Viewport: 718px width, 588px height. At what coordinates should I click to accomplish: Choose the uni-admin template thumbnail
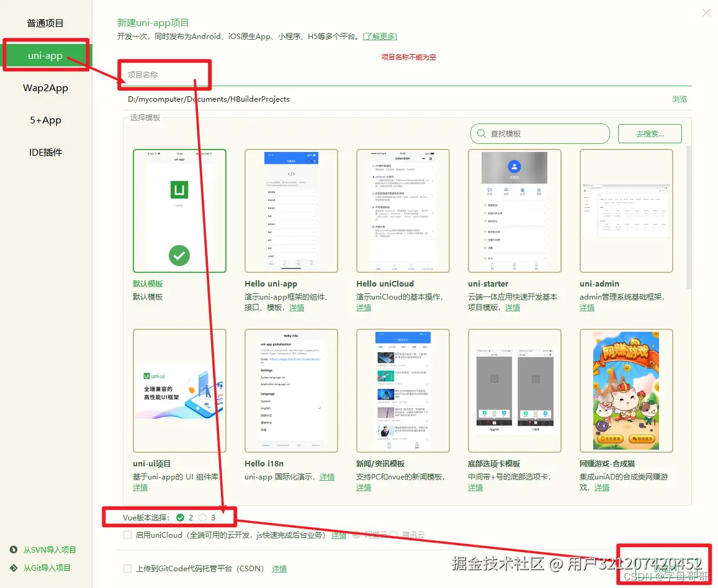(626, 210)
